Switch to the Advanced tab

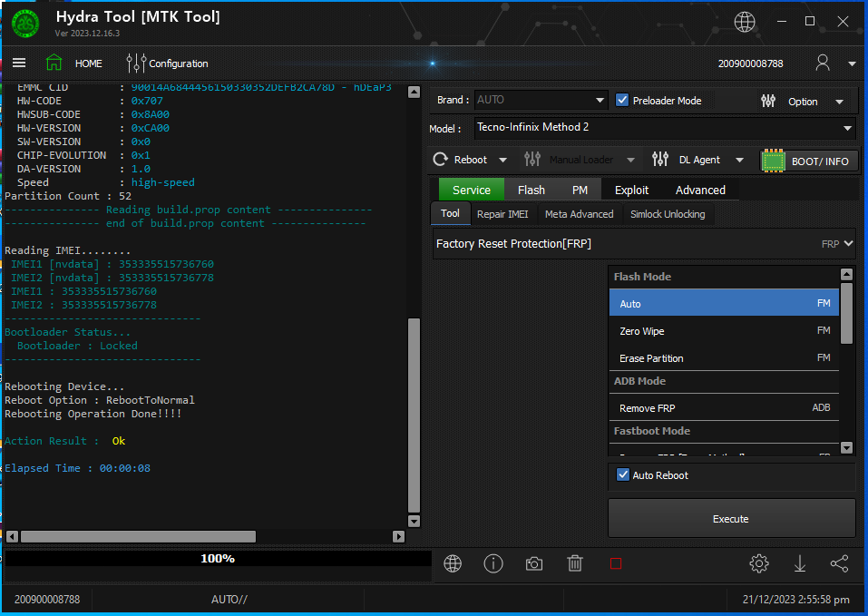coord(700,190)
